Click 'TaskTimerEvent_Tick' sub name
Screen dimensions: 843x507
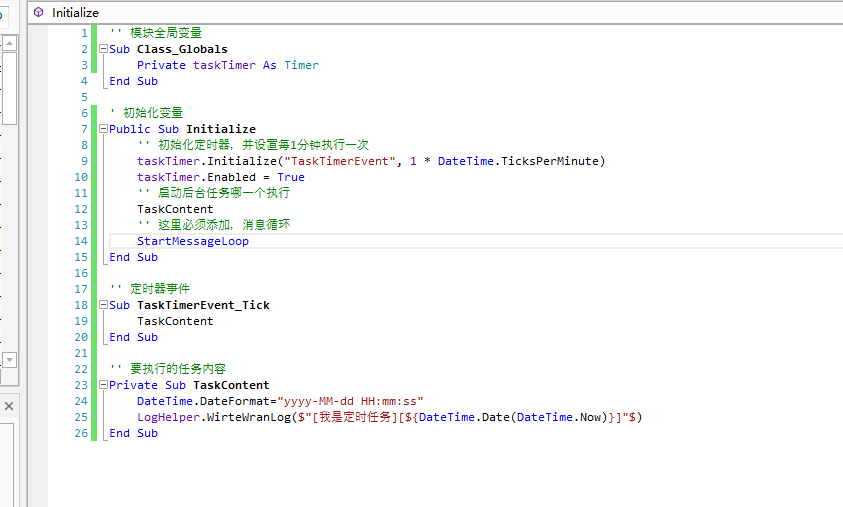coord(203,305)
